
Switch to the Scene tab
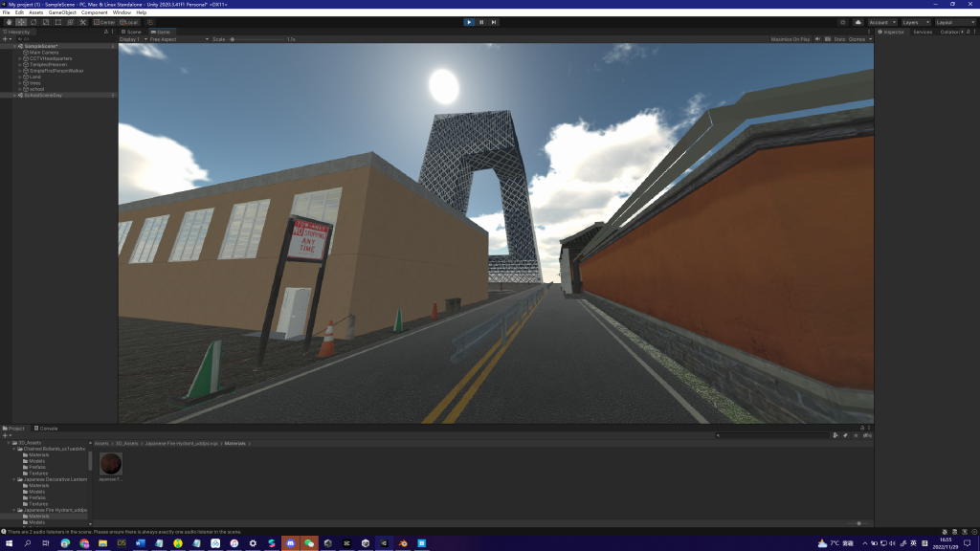tap(131, 32)
